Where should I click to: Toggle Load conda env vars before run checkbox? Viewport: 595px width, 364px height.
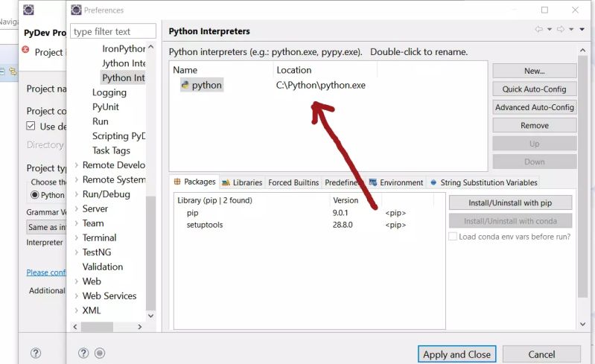point(453,237)
